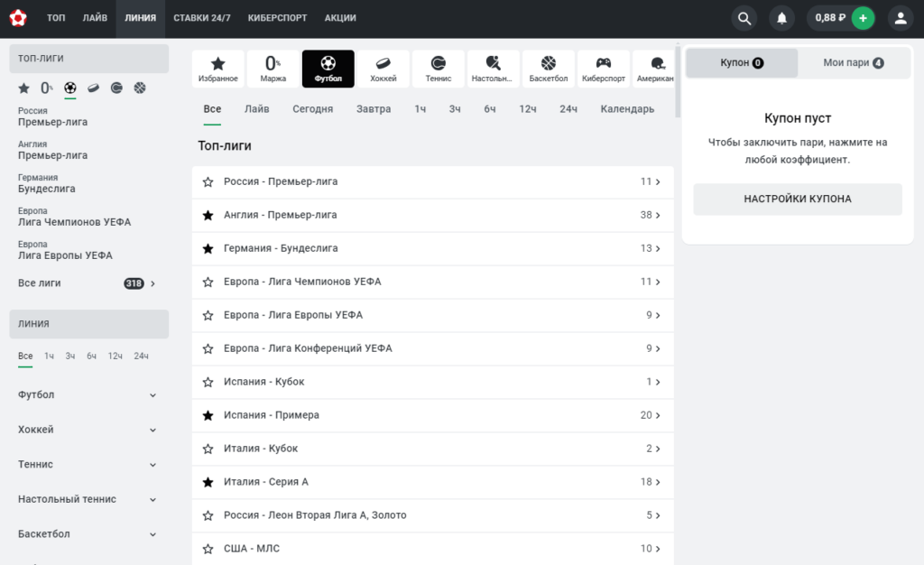Select Избранное star sport tile
The image size is (924, 565).
(218, 69)
